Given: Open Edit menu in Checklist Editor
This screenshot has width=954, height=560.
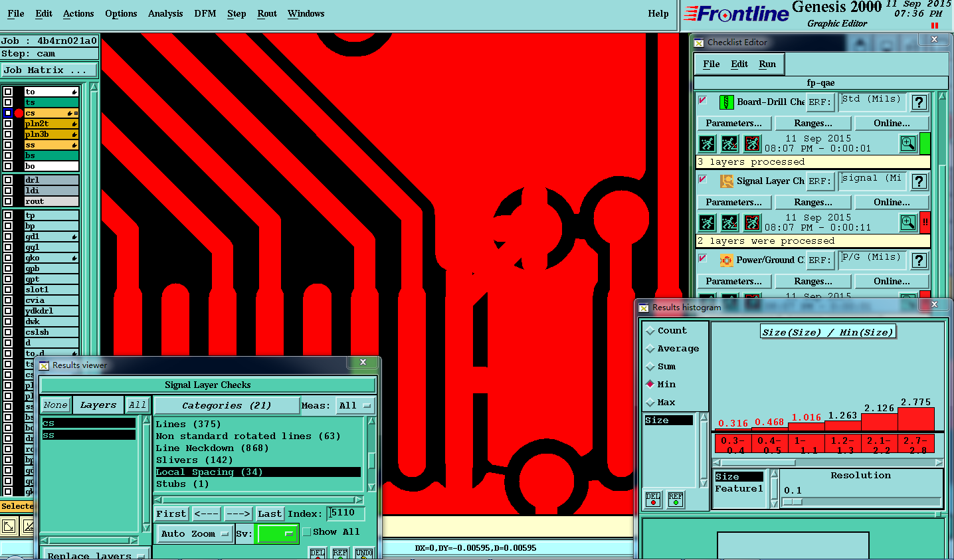Looking at the screenshot, I should coord(739,64).
